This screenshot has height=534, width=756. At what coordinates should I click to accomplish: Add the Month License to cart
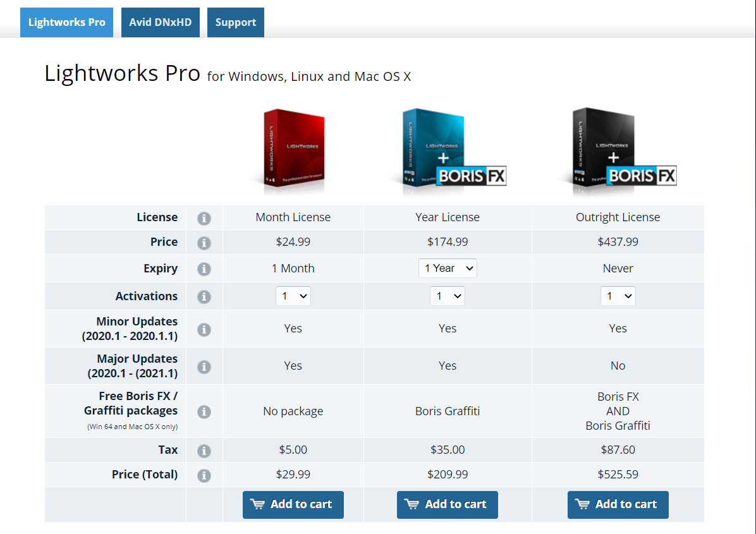[x=293, y=504]
